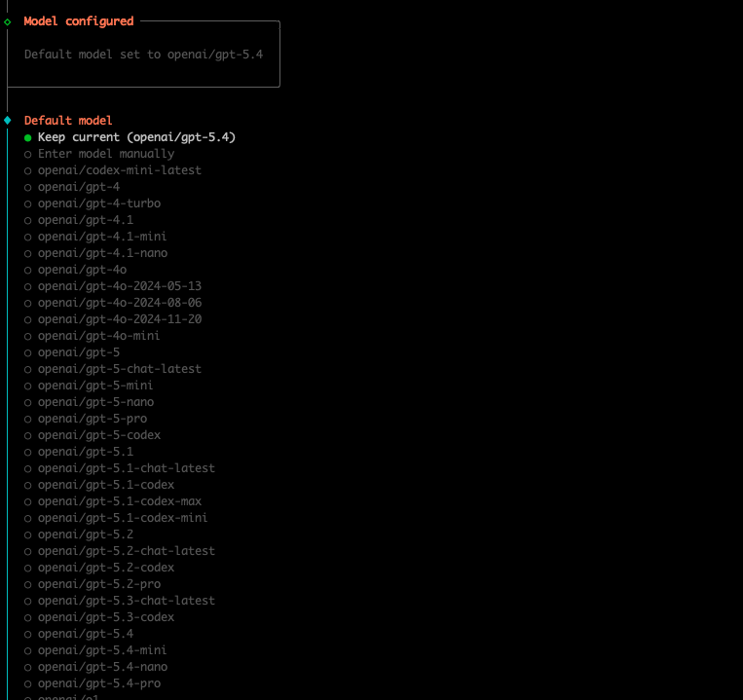This screenshot has width=743, height=700.
Task: Select the openai/gpt-5-nano option
Action: point(95,402)
